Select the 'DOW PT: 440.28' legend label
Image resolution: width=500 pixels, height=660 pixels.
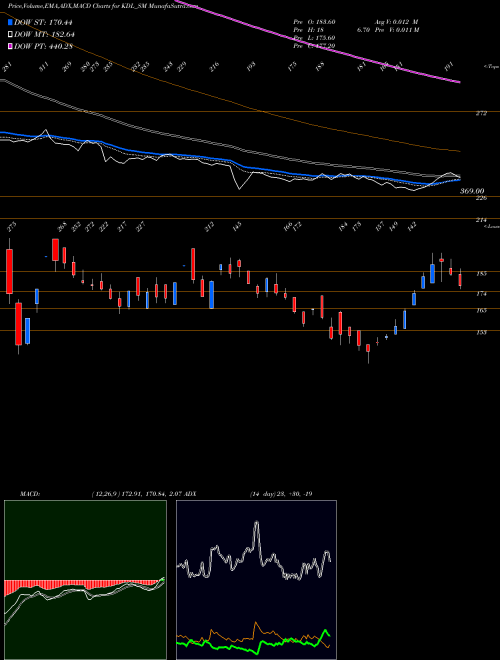pos(43,46)
